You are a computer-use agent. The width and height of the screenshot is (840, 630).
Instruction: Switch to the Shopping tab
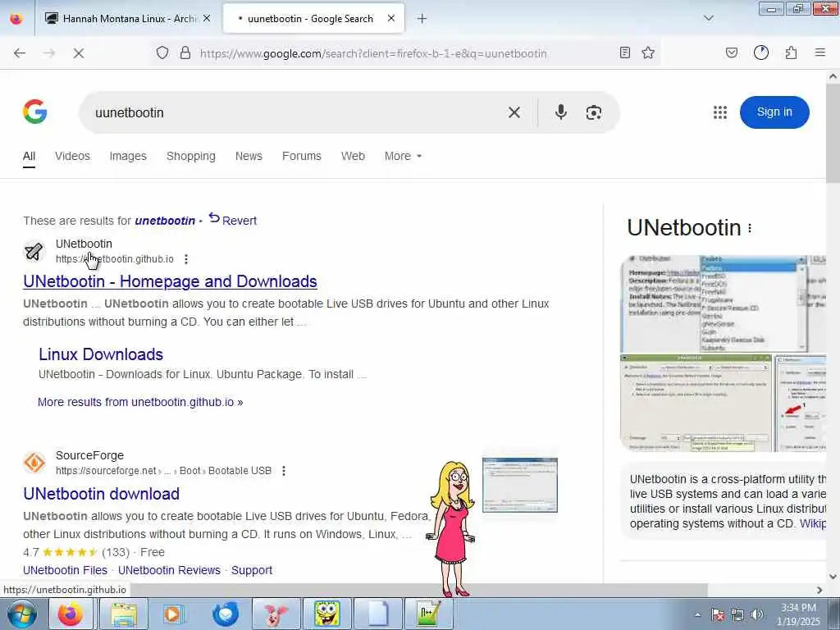pos(190,156)
